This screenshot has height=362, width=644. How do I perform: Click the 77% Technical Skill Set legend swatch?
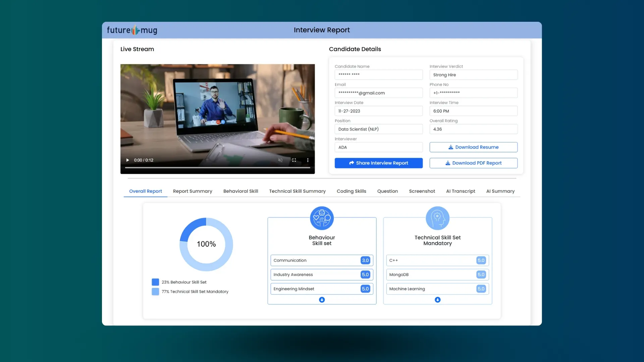[155, 292]
